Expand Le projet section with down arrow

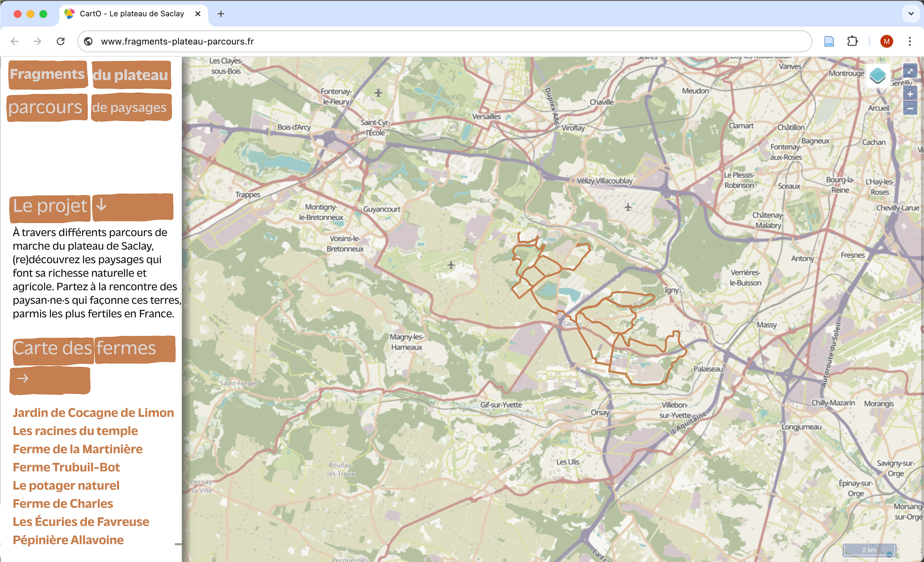click(101, 206)
